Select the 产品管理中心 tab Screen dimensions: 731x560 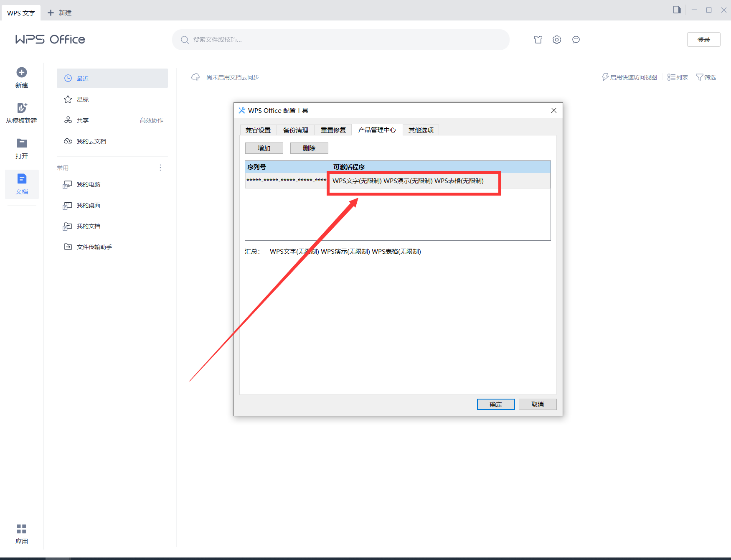click(377, 130)
